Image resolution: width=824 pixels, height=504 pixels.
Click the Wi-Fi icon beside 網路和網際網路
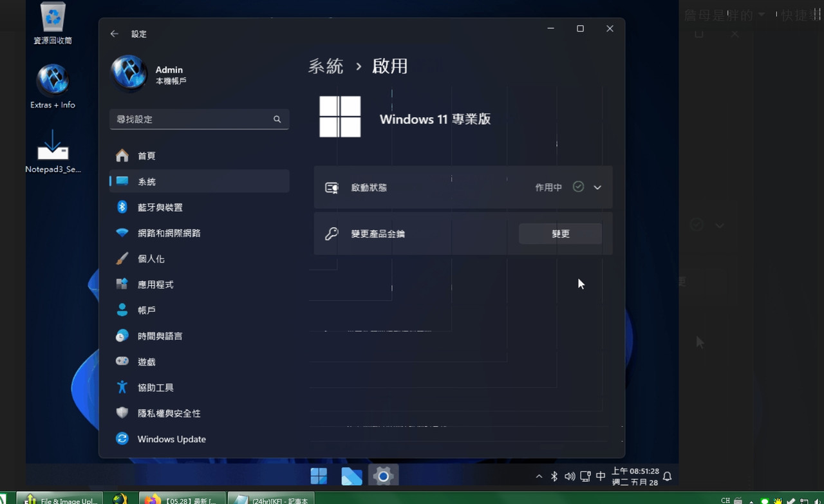click(x=122, y=232)
